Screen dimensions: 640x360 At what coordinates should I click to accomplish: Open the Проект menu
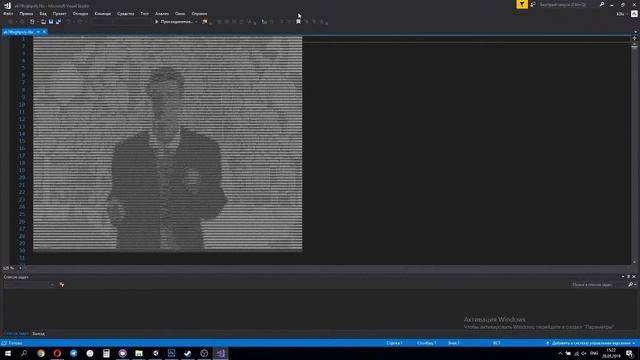point(60,13)
